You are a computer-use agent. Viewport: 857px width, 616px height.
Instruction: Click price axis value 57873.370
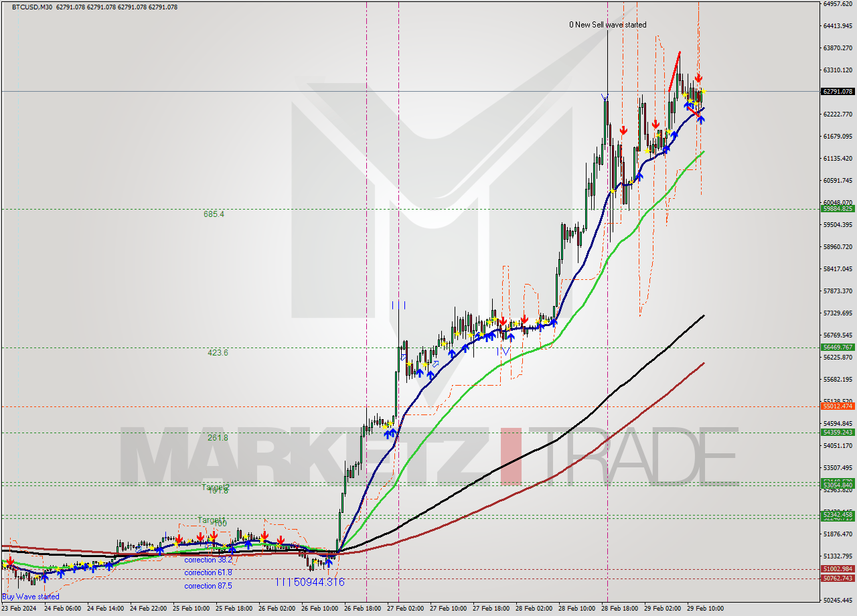pyautogui.click(x=838, y=291)
